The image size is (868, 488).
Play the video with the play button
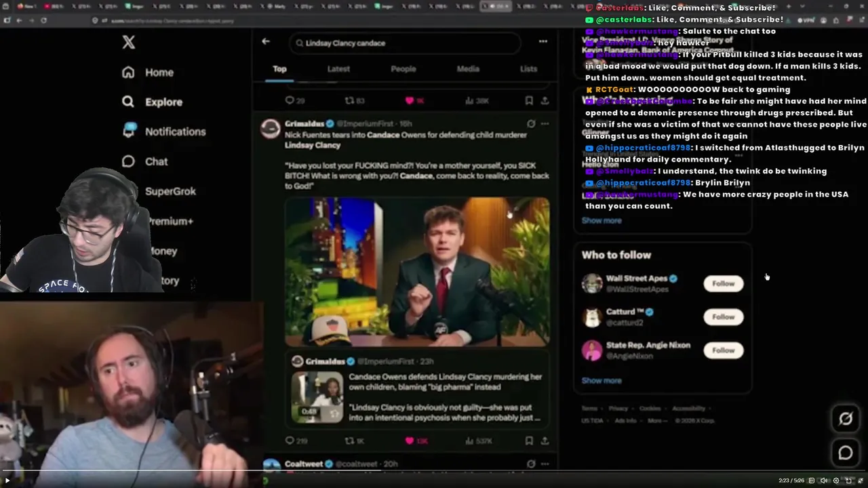[7, 481]
